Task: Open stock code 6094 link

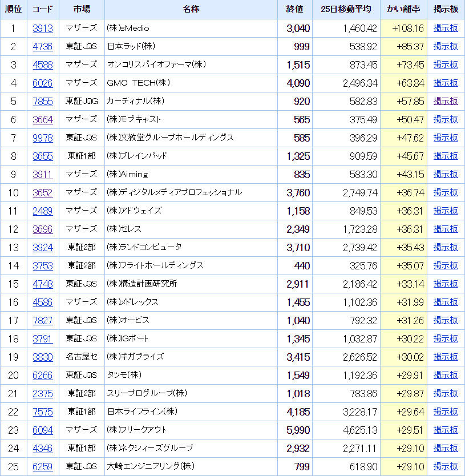Action: point(43,430)
